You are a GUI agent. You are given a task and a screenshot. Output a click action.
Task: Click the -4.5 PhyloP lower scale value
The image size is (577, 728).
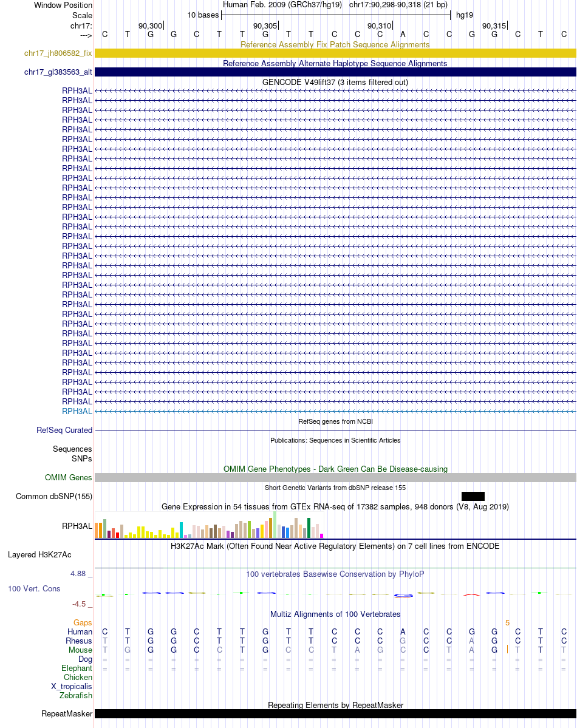(x=79, y=604)
